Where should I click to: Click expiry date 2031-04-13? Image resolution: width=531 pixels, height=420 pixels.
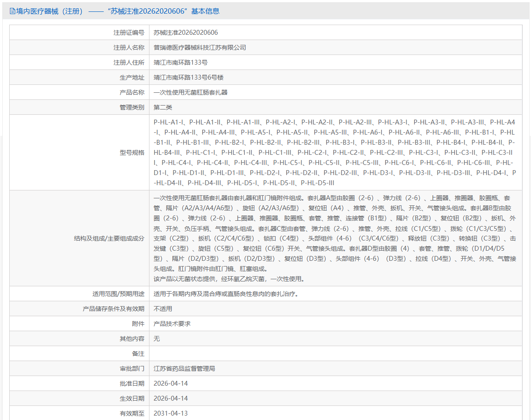(x=171, y=413)
